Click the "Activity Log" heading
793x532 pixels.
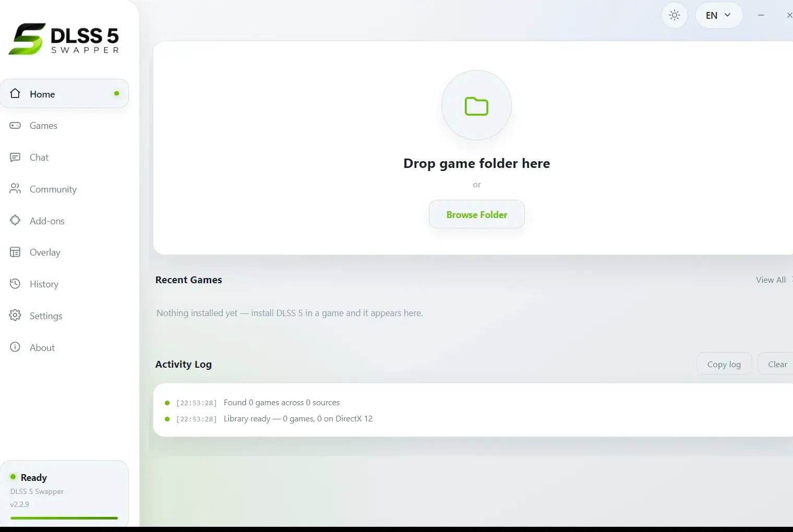183,365
